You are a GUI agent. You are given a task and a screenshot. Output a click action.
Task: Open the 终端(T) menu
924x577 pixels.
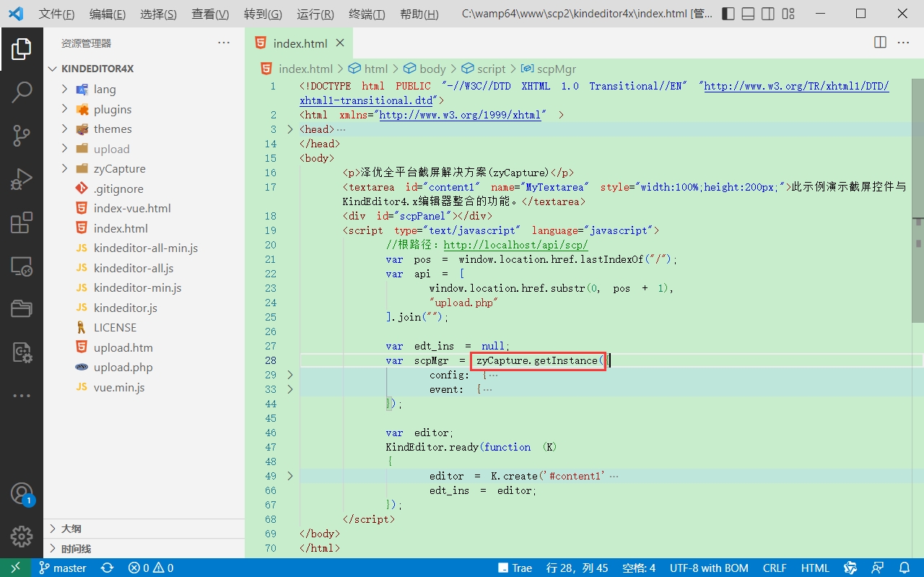pyautogui.click(x=367, y=14)
